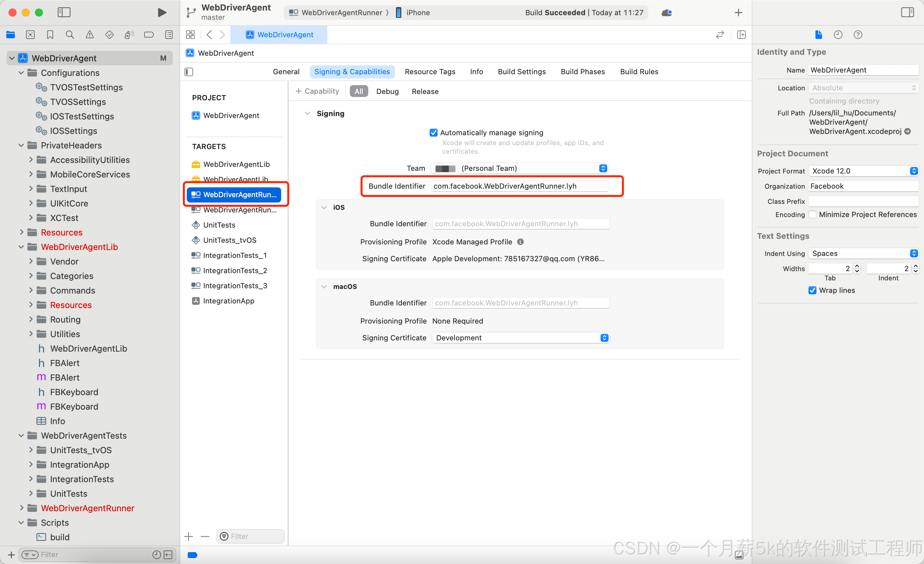Click the top Bundle Identifier field
The height and width of the screenshot is (564, 924).
[519, 186]
